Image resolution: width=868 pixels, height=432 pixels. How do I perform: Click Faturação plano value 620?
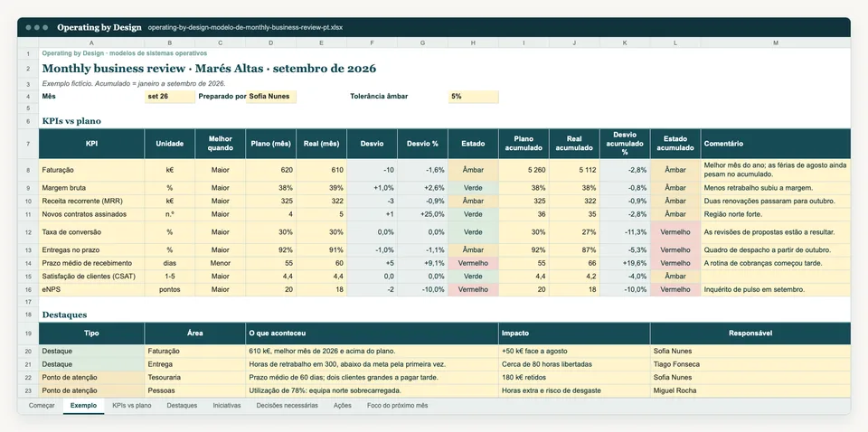pos(271,171)
